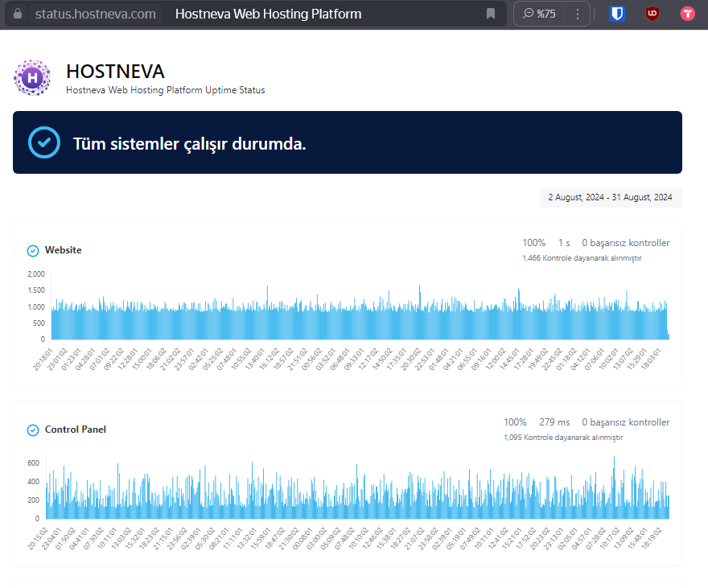This screenshot has width=708, height=588.
Task: Click the Hostneva purple logo
Action: point(32,77)
